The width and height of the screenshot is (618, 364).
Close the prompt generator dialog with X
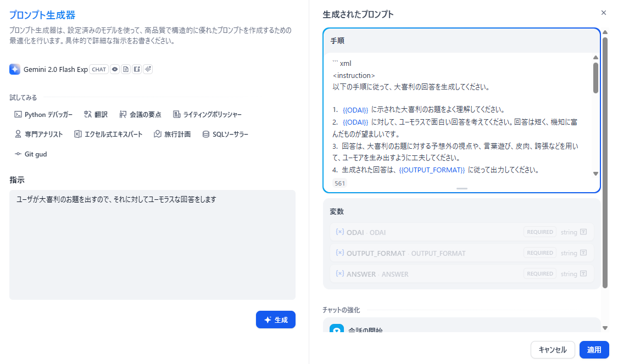click(x=604, y=13)
